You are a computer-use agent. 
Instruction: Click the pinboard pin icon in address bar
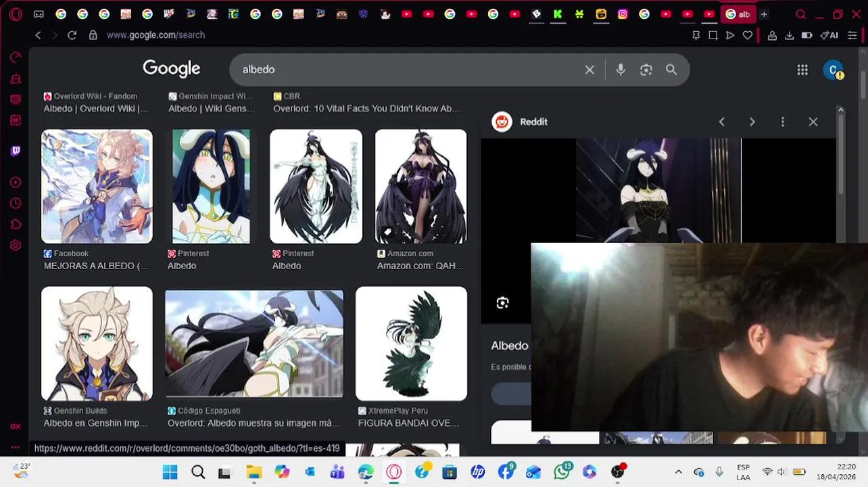tap(696, 35)
